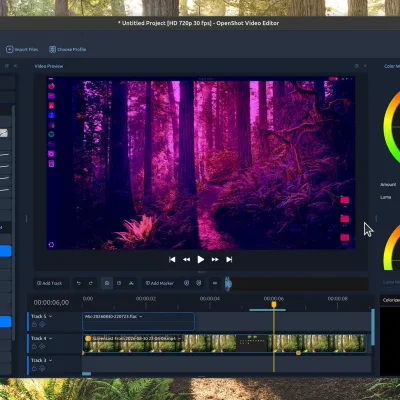
Task: Jump to end of video
Action: 229,259
